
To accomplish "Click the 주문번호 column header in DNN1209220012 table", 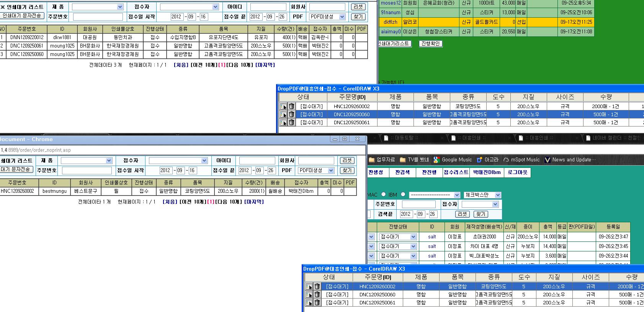I will [27, 29].
